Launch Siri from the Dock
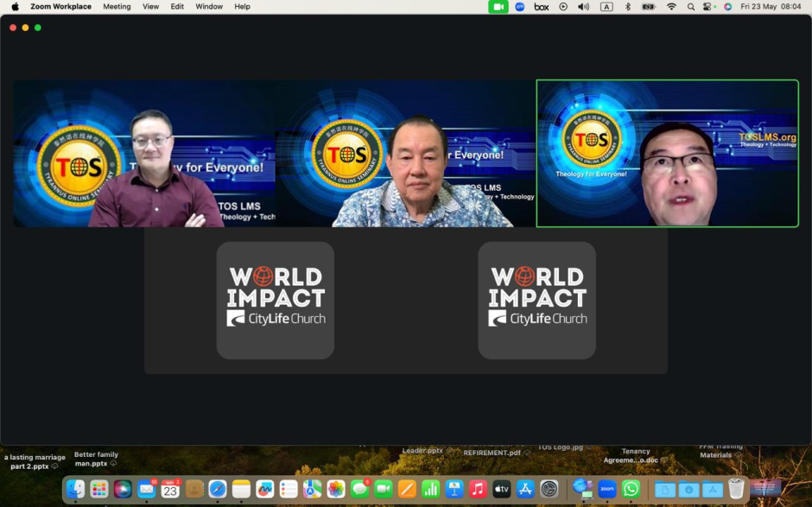The height and width of the screenshot is (507, 812). point(123,489)
